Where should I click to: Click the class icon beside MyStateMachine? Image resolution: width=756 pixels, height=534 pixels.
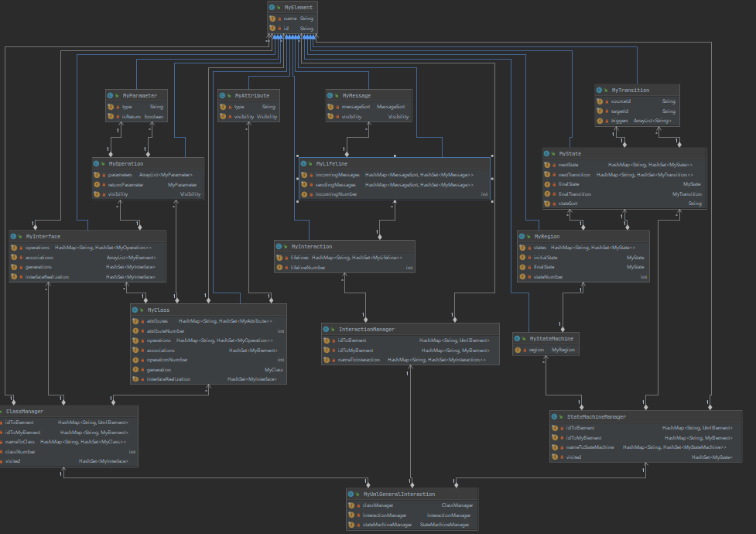(517, 339)
